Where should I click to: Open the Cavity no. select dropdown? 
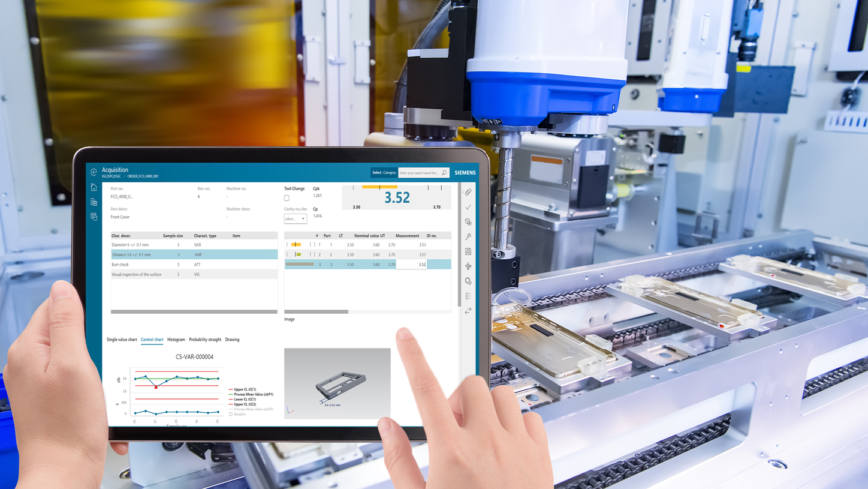coord(295,218)
